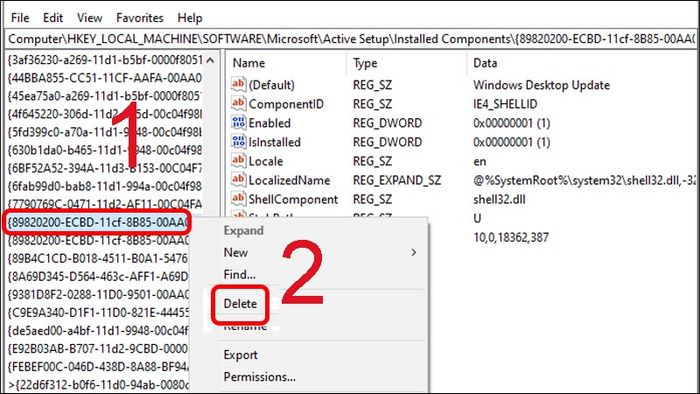This screenshot has width=700, height=394.
Task: Choose Export in the context menu
Action: [241, 355]
